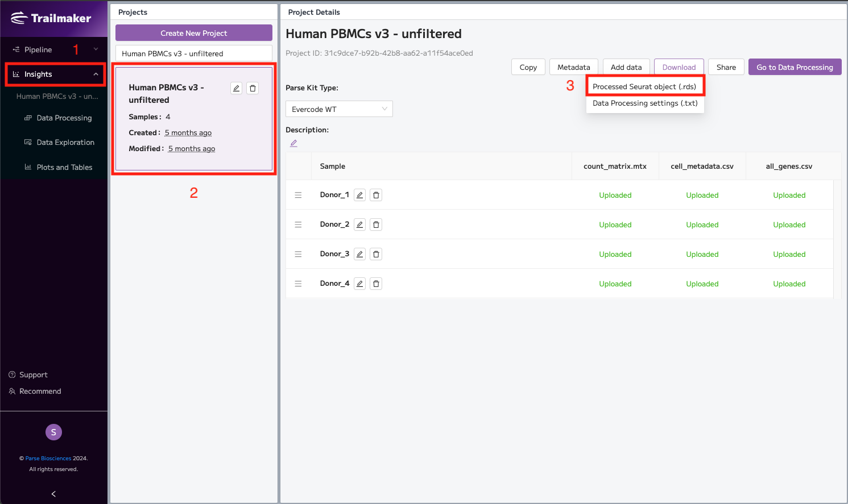This screenshot has width=848, height=504.
Task: Delete the Donor_2 sample via trash icon
Action: [376, 224]
